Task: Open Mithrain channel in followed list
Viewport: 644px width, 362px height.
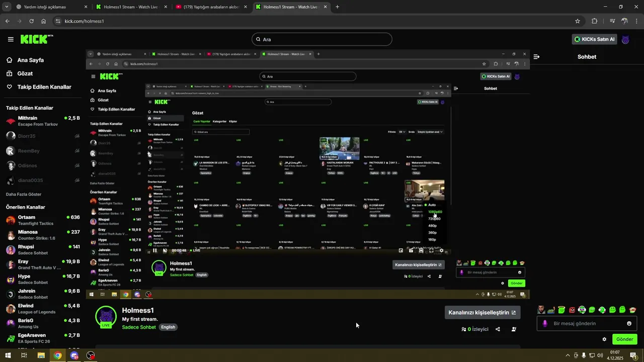Action: pos(43,121)
